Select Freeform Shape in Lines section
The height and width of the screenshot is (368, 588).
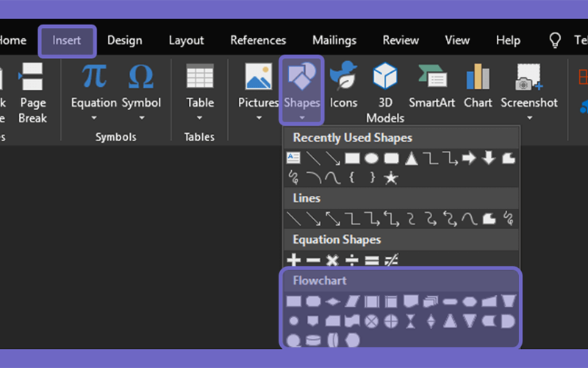(489, 219)
